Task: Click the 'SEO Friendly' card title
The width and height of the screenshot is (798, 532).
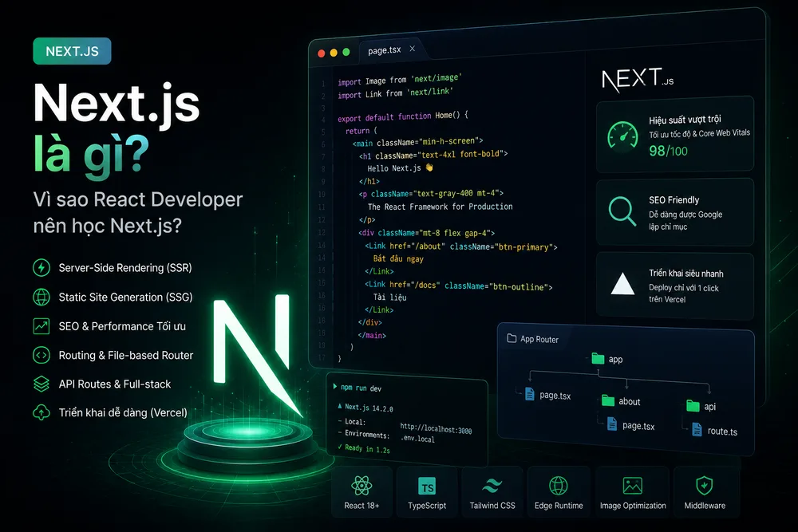Action: point(674,200)
